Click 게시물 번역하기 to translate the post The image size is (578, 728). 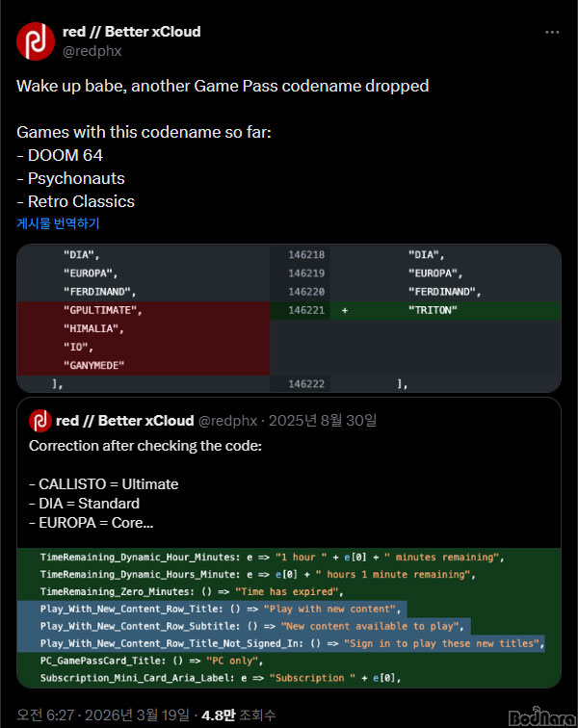pyautogui.click(x=58, y=223)
